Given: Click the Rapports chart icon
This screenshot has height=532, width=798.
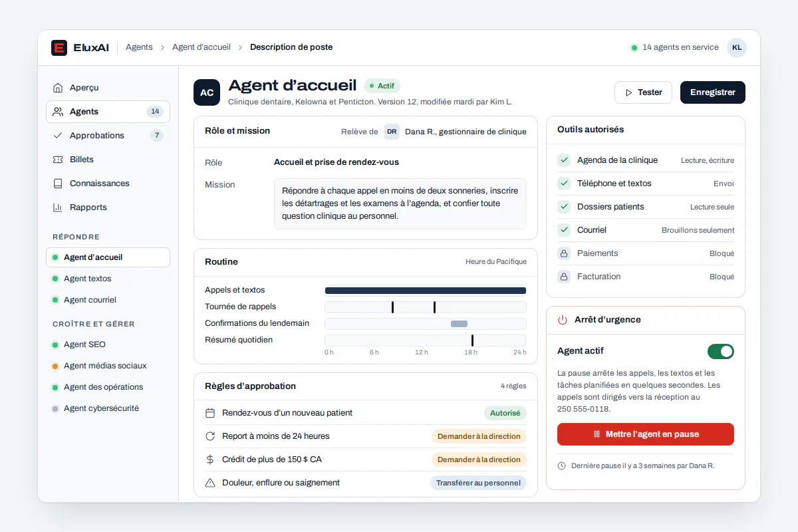Looking at the screenshot, I should [x=58, y=207].
